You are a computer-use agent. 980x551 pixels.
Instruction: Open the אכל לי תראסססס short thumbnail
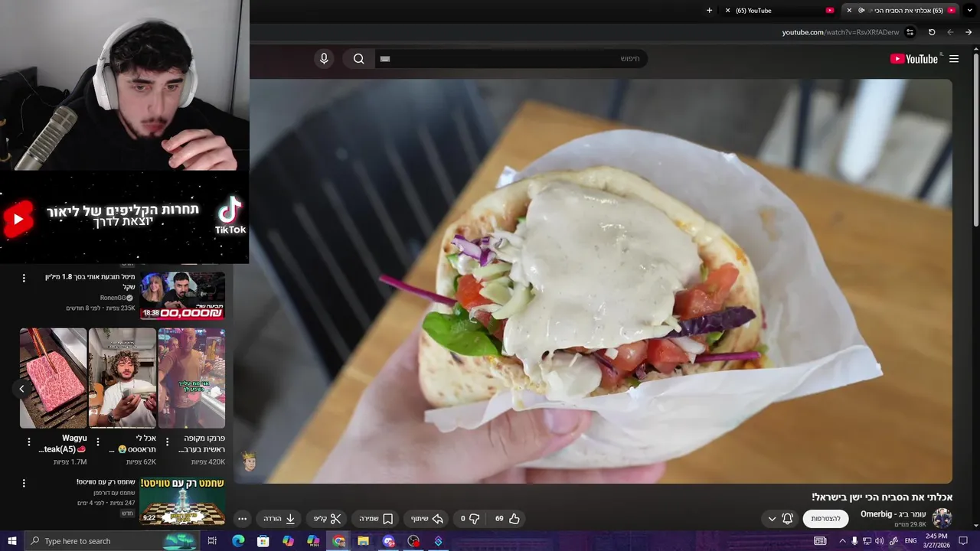122,378
